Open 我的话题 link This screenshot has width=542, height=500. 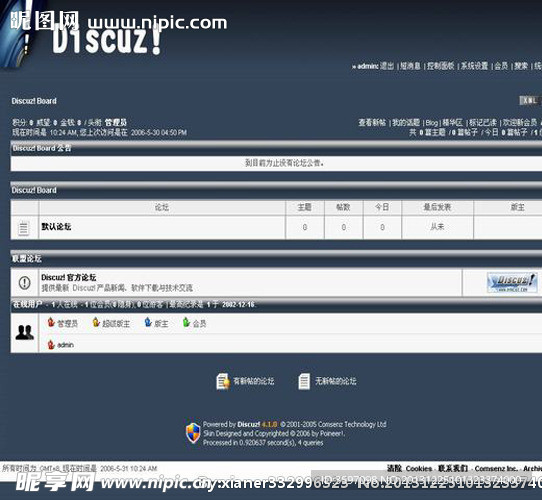(x=406, y=122)
